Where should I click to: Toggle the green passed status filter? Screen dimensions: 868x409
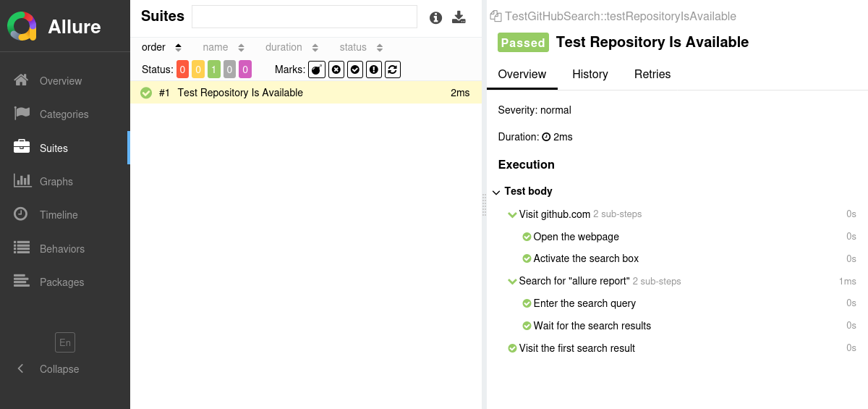pos(214,69)
